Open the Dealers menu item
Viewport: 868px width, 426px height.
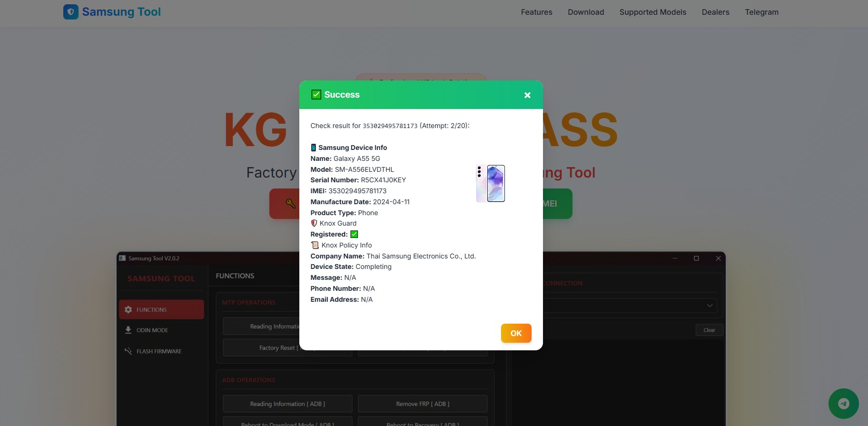coord(715,12)
